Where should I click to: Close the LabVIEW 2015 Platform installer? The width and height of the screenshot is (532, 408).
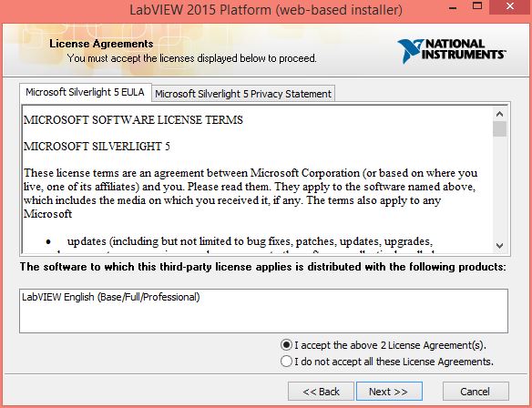pos(509,6)
